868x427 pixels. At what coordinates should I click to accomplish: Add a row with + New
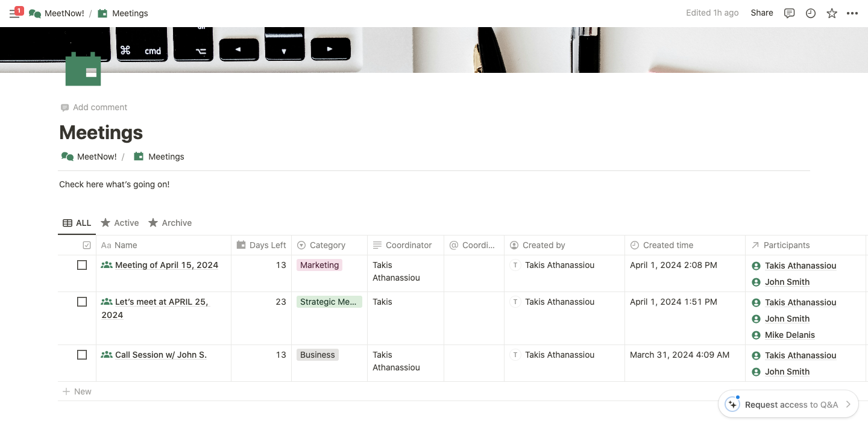click(x=77, y=391)
